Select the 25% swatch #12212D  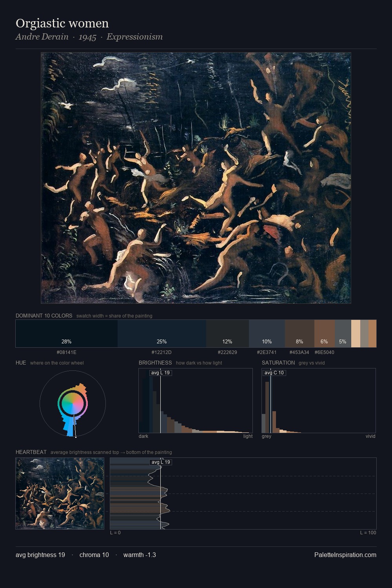[162, 334]
